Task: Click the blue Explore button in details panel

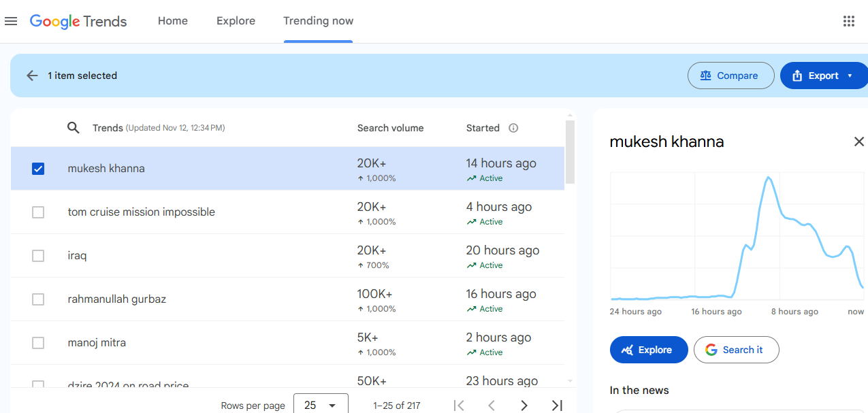Action: coord(649,350)
